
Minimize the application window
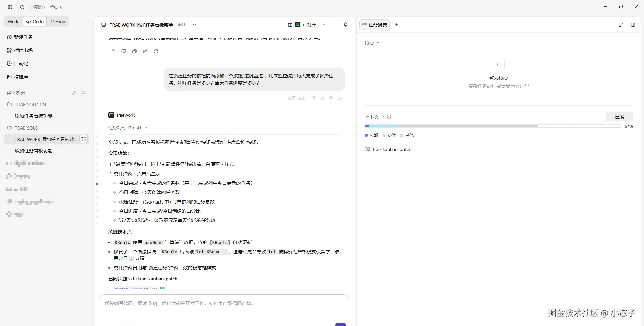(605, 7)
